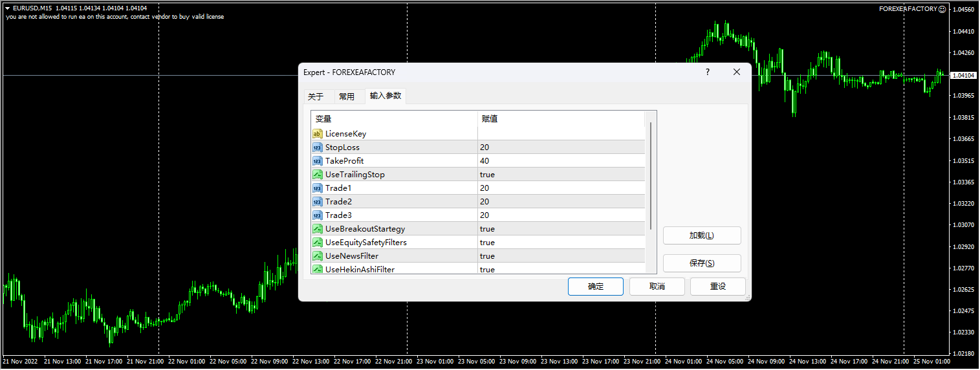Select the StopLoss variable name
Viewport: 980px width, 370px height.
(342, 147)
